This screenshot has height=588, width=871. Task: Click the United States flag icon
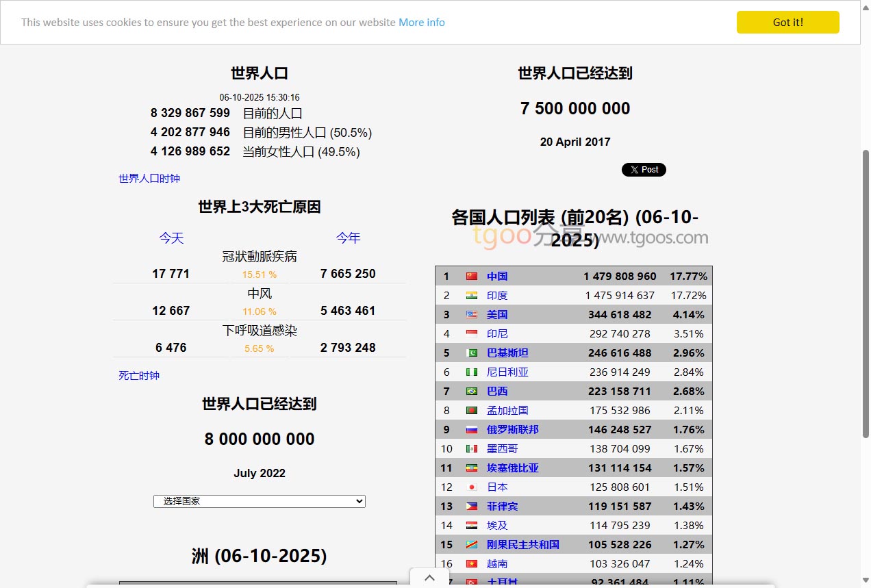tap(471, 315)
